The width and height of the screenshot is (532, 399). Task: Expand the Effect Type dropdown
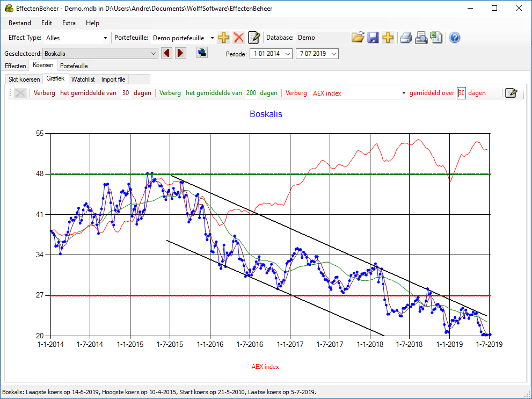[x=105, y=38]
